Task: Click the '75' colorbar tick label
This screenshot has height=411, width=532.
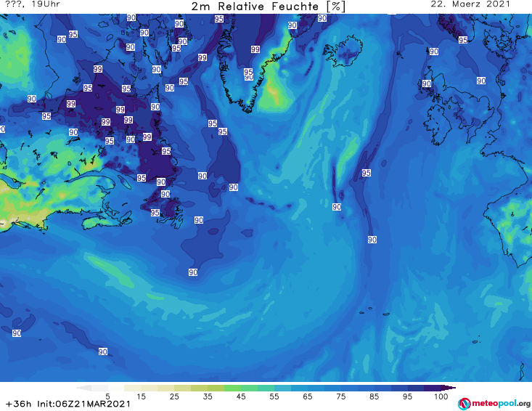Action: [x=340, y=396]
